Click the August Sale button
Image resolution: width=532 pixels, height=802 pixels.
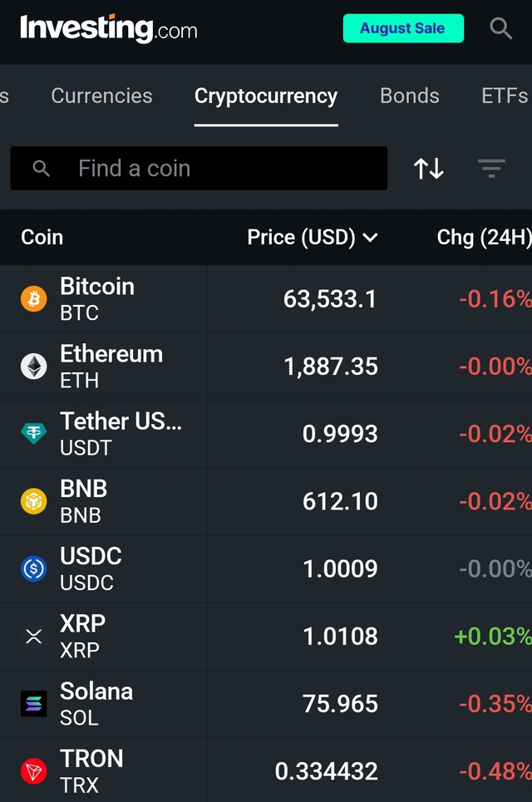[403, 28]
